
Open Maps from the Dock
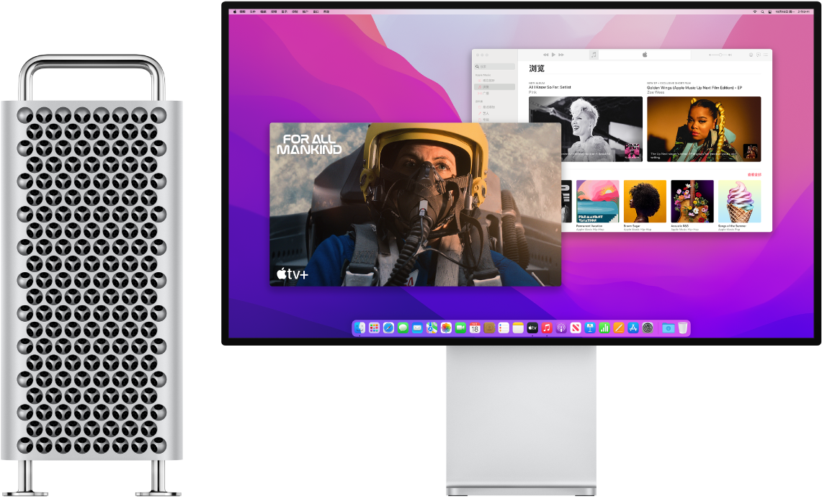[x=432, y=328]
